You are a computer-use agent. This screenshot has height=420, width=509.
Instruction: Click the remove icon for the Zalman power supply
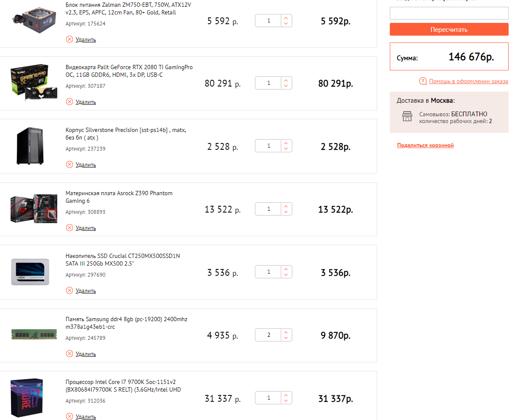point(70,39)
